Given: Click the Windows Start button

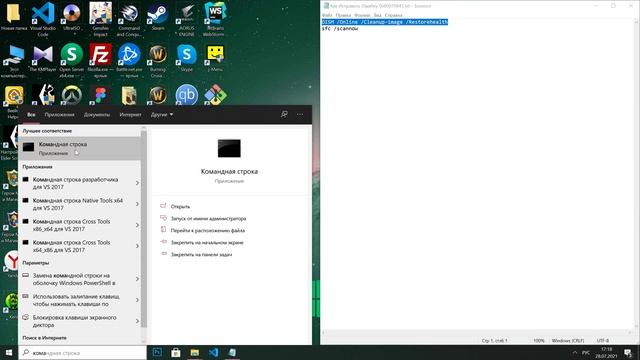Looking at the screenshot, I should click(x=9, y=353).
